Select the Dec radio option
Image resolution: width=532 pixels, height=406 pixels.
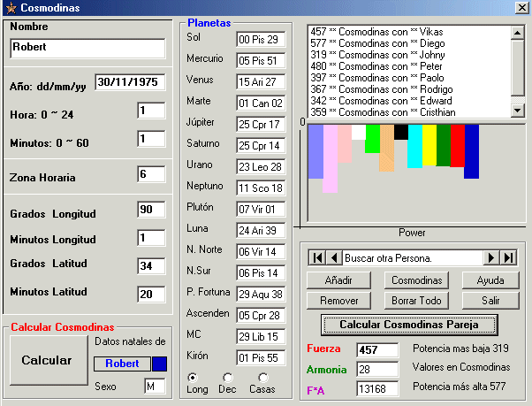point(227,378)
